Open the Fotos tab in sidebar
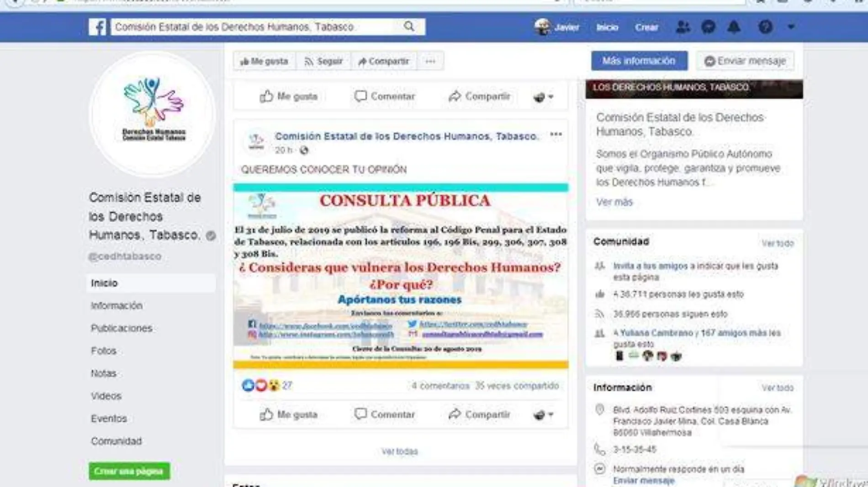The height and width of the screenshot is (487, 868). [x=104, y=351]
